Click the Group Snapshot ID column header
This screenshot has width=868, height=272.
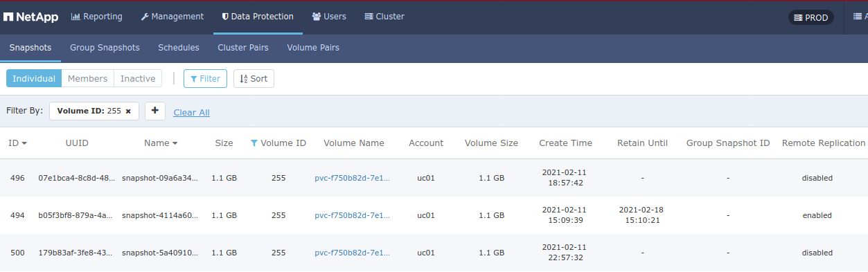pos(728,143)
